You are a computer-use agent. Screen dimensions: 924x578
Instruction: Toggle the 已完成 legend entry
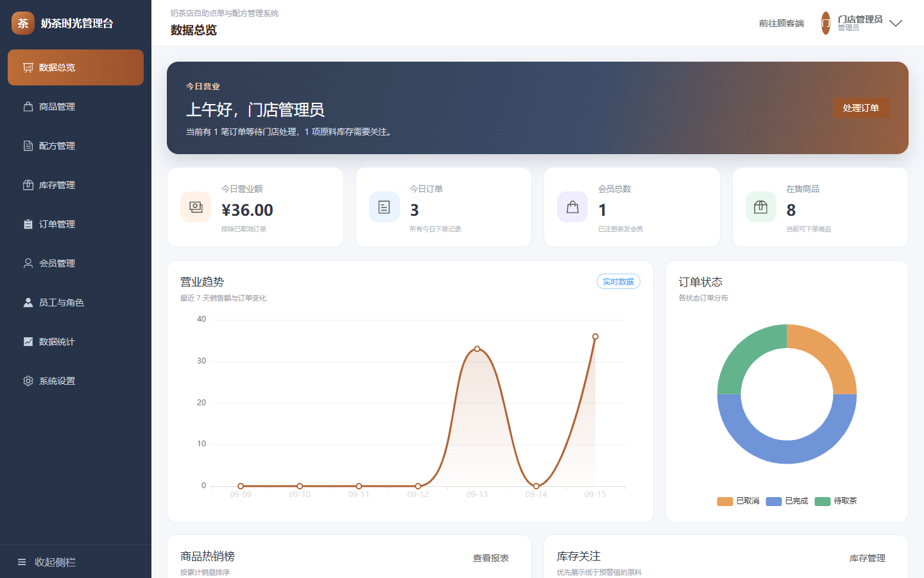[x=787, y=501]
